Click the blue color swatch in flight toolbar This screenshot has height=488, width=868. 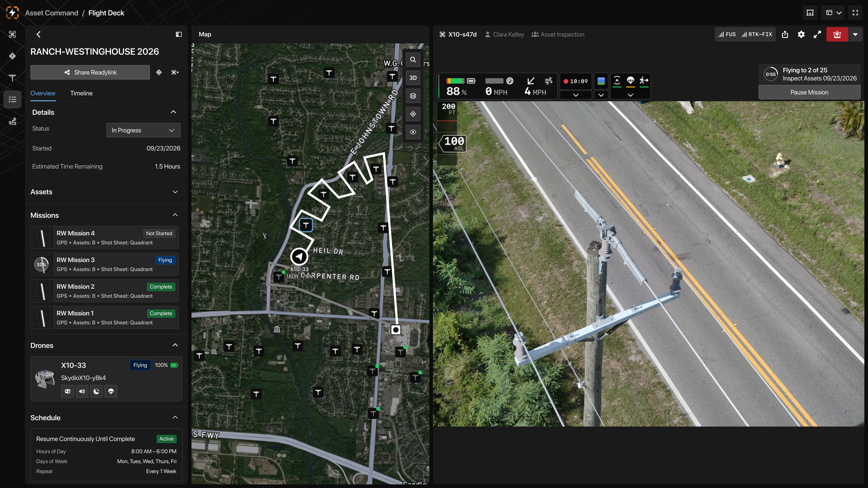point(601,81)
